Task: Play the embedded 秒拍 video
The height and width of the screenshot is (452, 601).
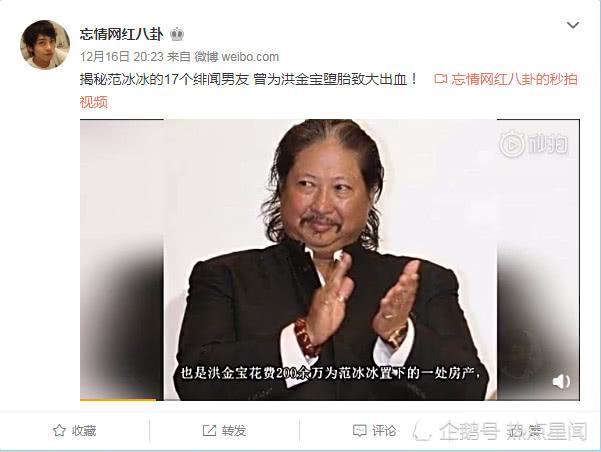Action: pyautogui.click(x=330, y=260)
